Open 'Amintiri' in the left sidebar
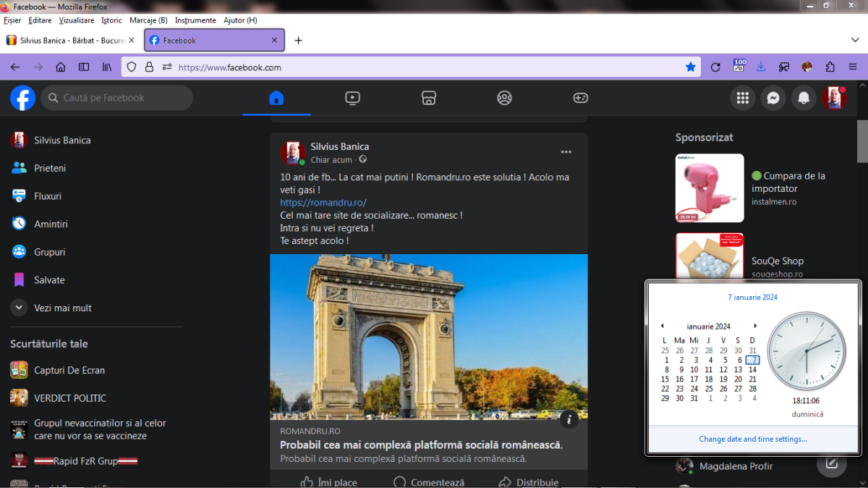This screenshot has width=868, height=488. [x=51, y=224]
